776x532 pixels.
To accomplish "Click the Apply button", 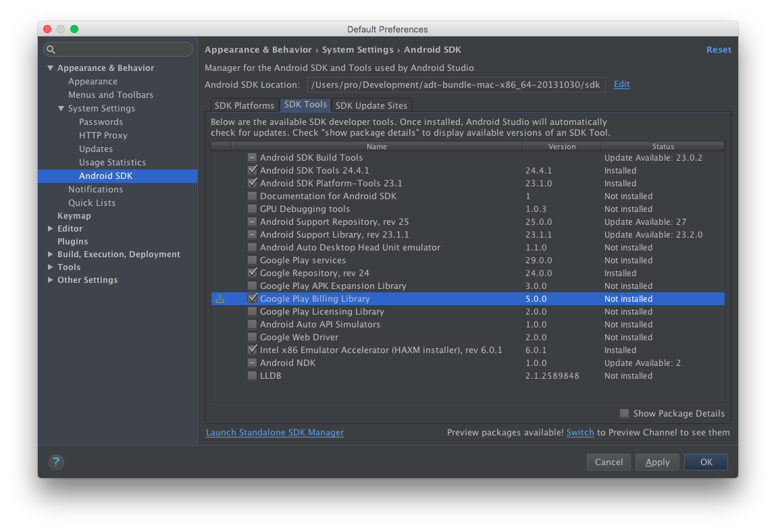I will tap(657, 462).
